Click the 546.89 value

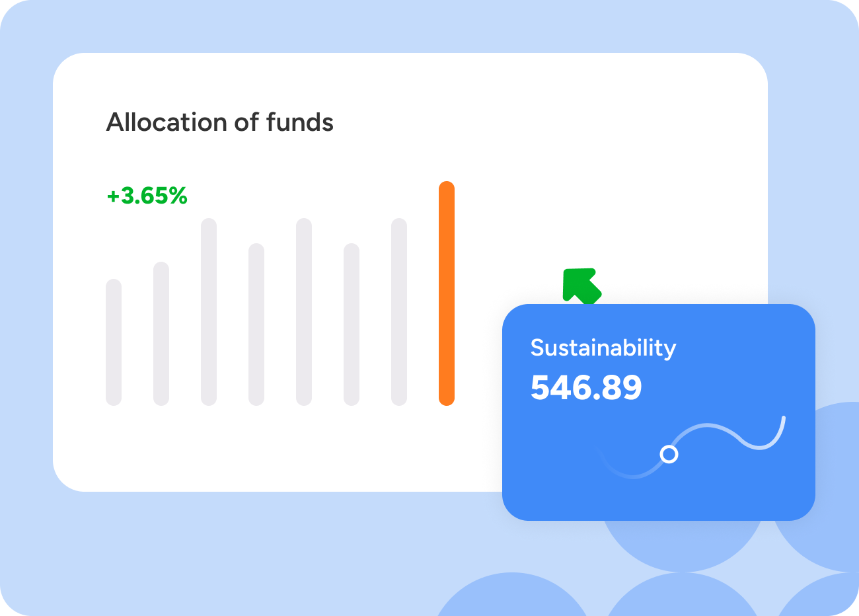click(x=586, y=388)
